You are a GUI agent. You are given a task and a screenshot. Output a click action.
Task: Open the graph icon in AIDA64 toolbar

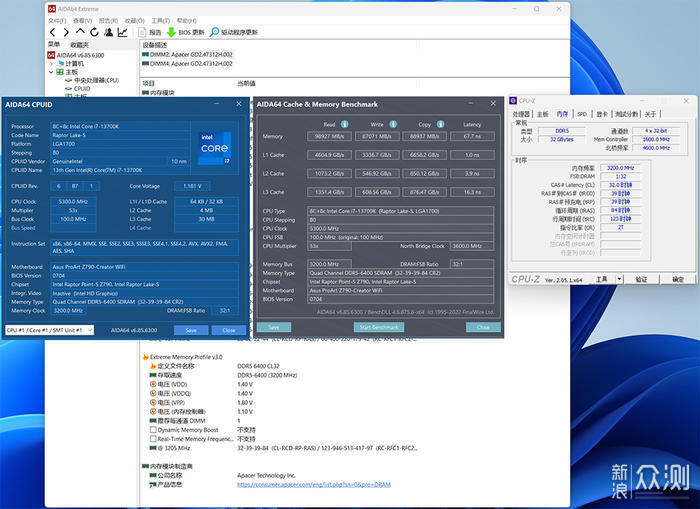click(x=122, y=32)
